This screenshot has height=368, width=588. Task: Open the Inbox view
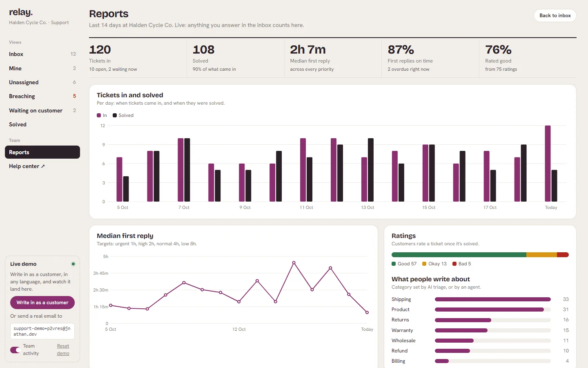click(x=42, y=54)
